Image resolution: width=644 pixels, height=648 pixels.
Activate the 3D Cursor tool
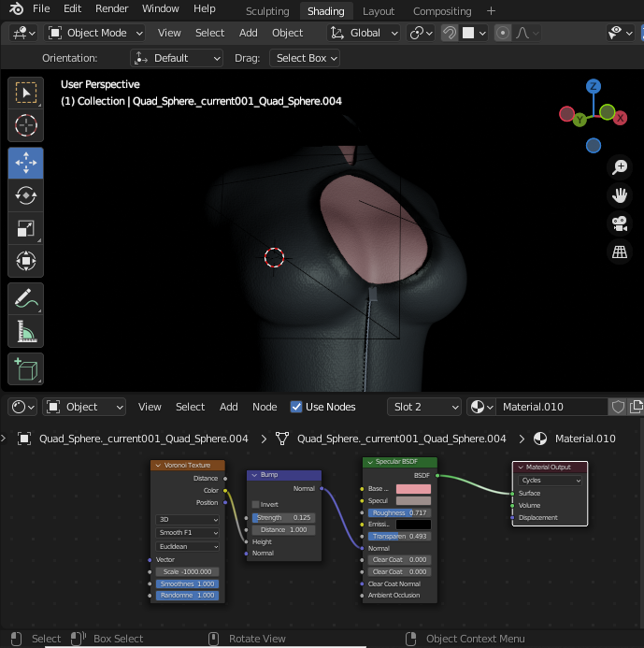click(x=25, y=125)
